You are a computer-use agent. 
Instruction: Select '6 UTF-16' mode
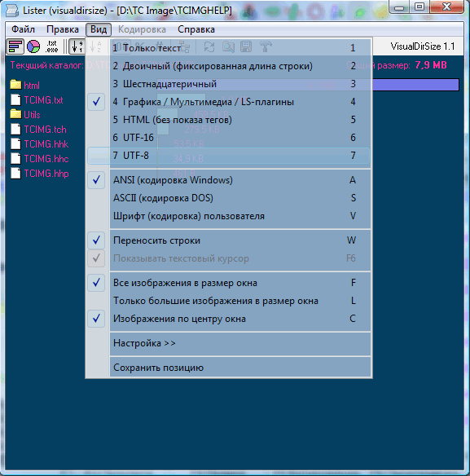pyautogui.click(x=229, y=138)
